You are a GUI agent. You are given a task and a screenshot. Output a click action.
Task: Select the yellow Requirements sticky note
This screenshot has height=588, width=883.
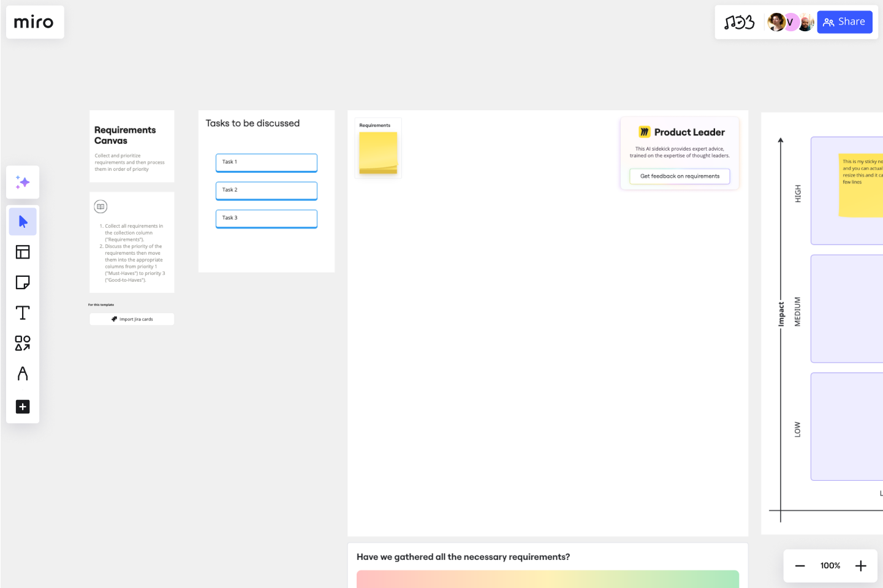pos(377,153)
